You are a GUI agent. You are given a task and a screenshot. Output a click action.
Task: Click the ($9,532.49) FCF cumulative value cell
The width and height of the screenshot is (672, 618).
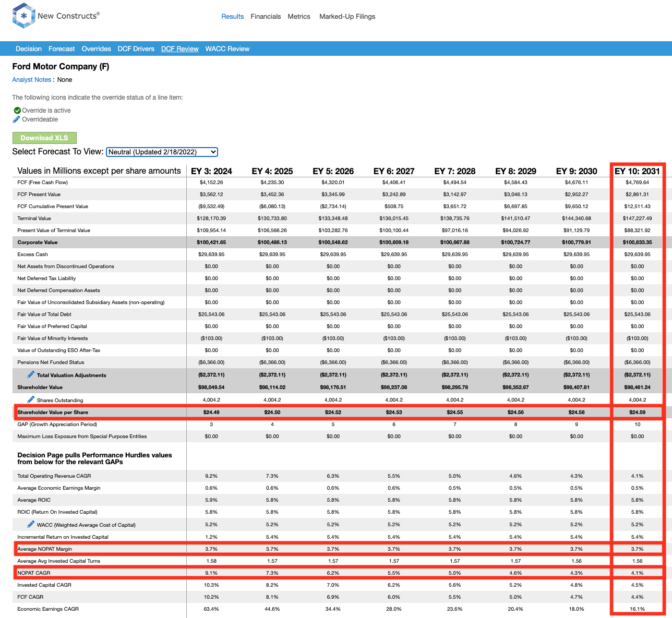coord(211,207)
